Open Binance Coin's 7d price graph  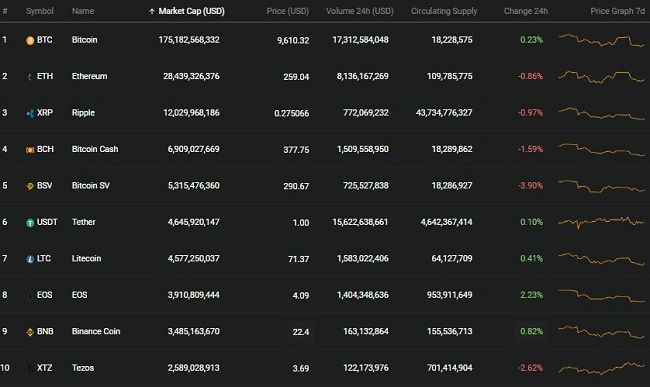pyautogui.click(x=601, y=331)
